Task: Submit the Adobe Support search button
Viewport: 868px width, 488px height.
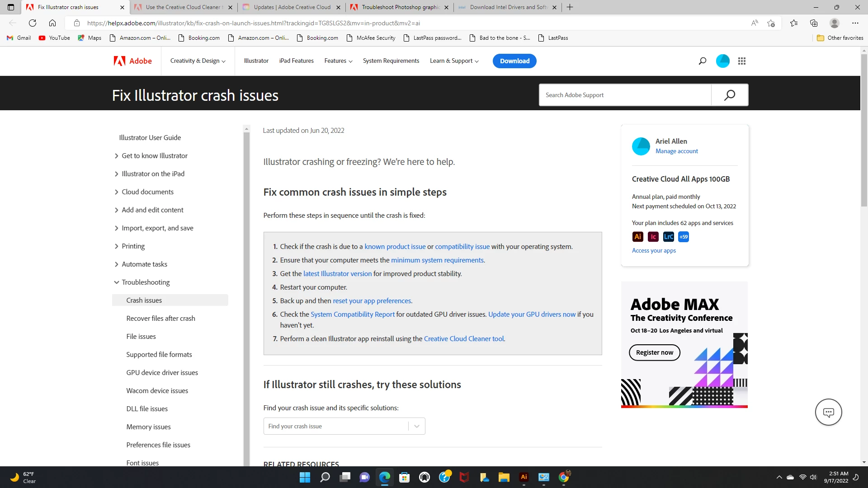Action: 729,95
